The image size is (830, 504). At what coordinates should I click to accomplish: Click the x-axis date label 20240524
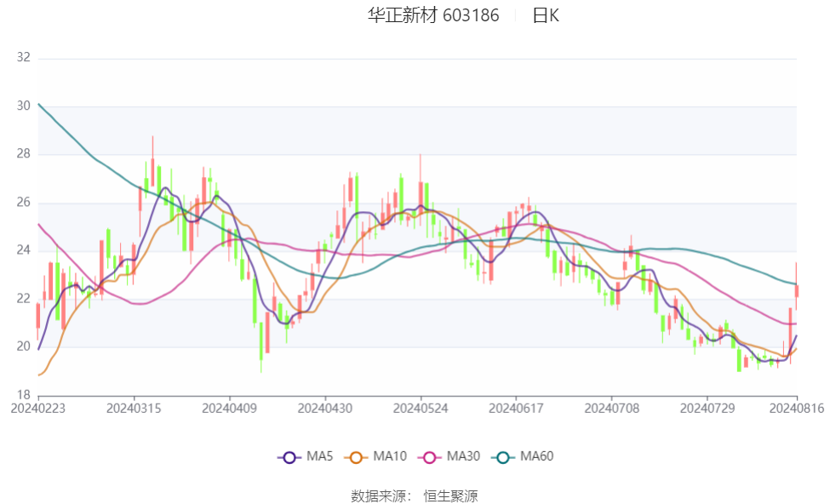click(x=421, y=409)
